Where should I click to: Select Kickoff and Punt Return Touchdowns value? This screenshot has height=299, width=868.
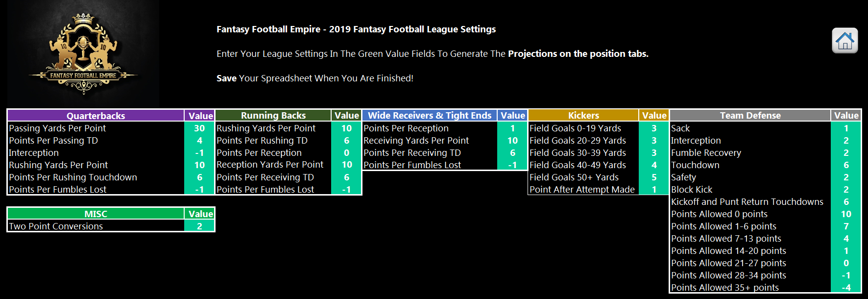tap(846, 201)
